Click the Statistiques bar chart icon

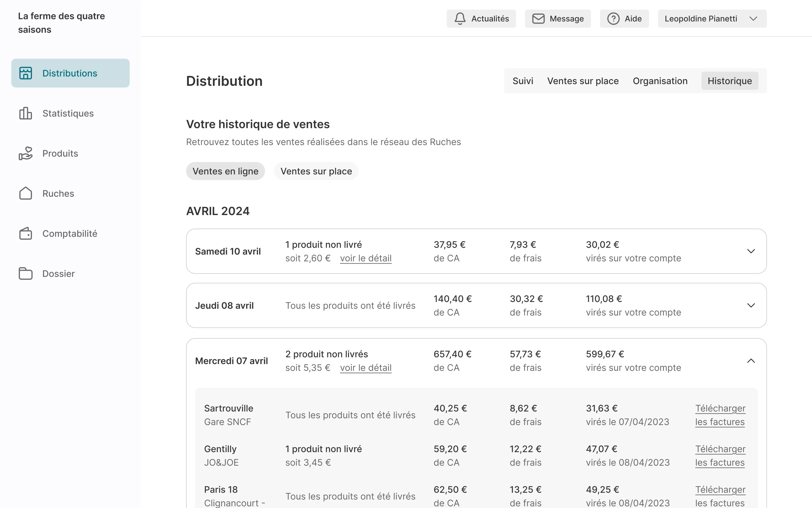pyautogui.click(x=26, y=113)
